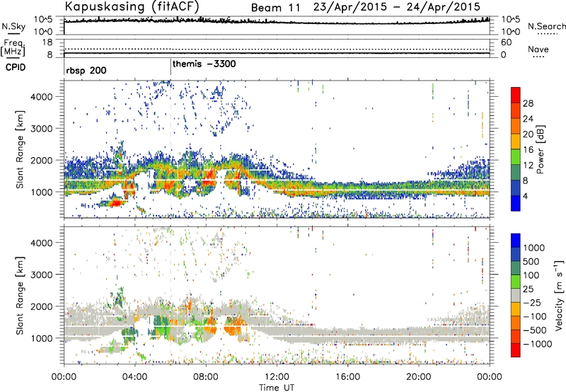
Task: Pick the lowest bright blue Power colorbar segment
Action: (x=516, y=203)
